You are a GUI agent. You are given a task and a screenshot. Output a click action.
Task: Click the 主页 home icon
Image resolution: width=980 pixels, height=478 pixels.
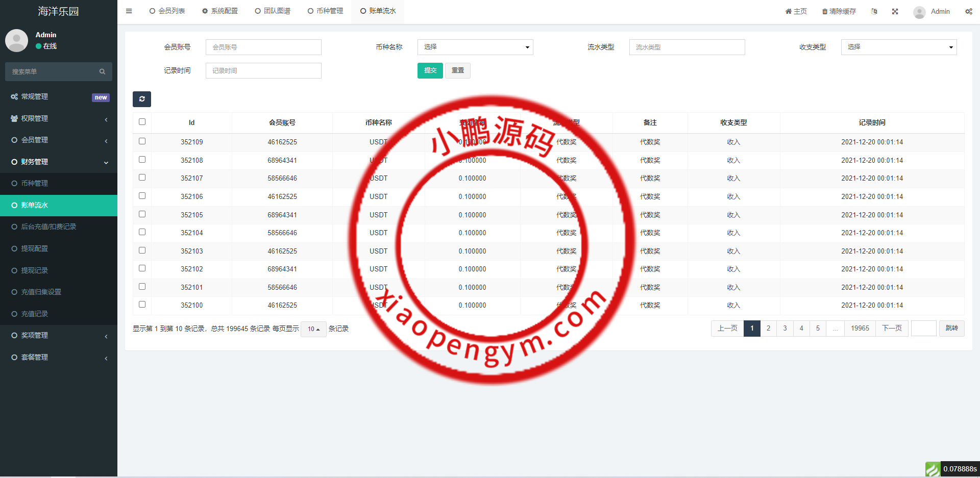pos(788,11)
